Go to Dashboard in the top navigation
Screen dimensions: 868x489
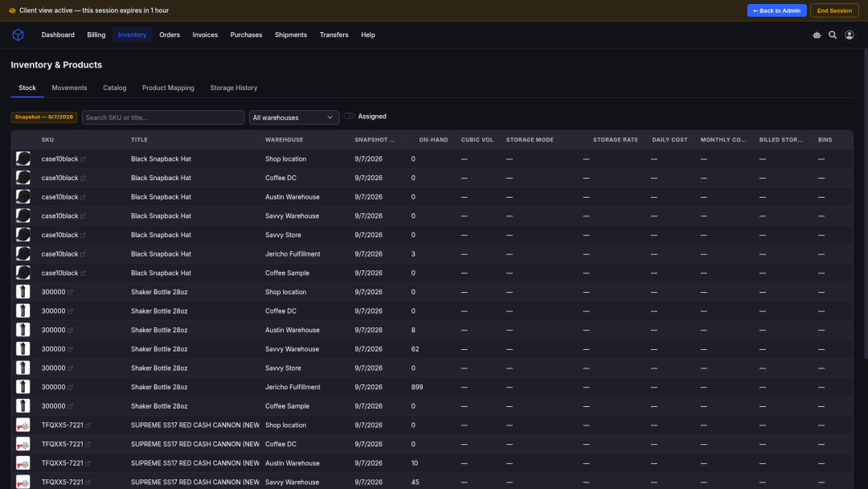coord(58,35)
